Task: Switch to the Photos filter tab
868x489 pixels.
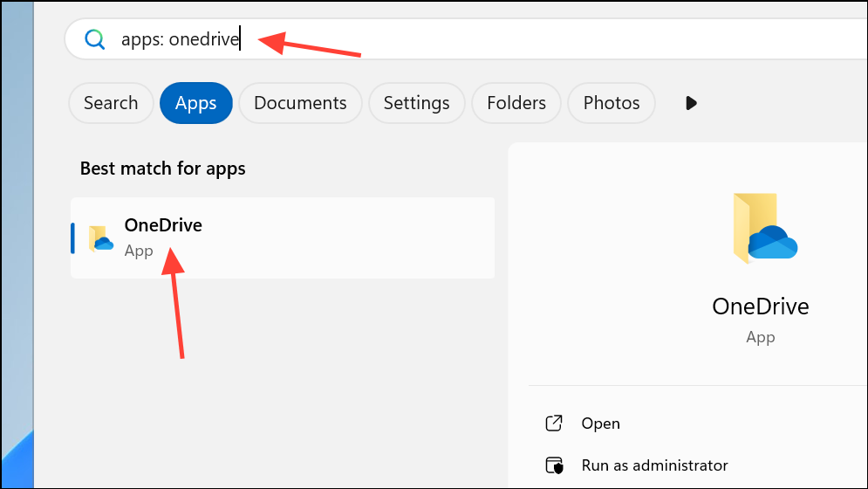Action: pos(612,103)
